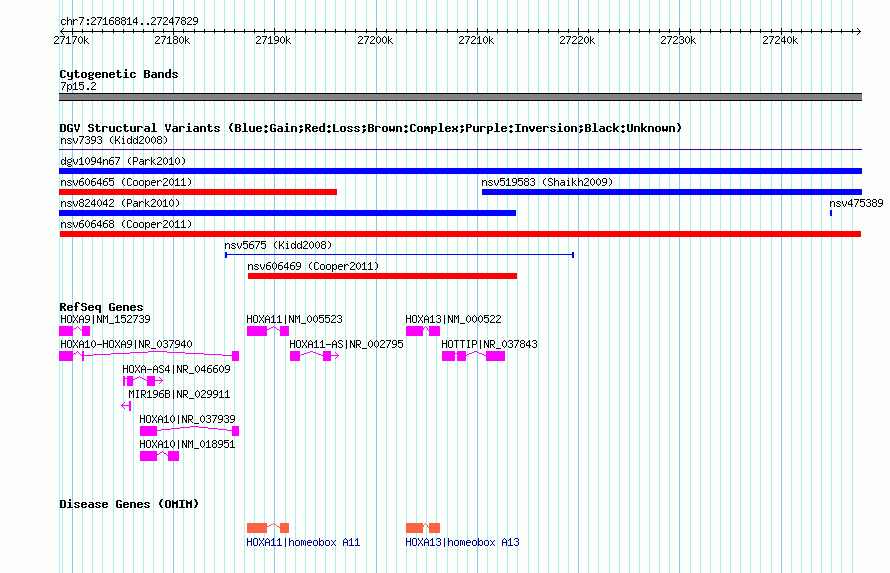Click the red nsv606465 loss bar

[198, 192]
